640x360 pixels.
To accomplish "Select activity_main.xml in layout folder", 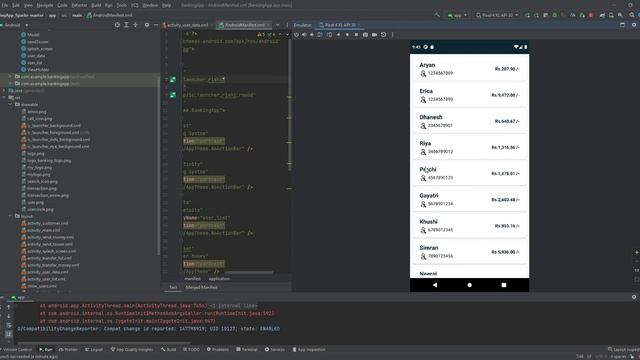I will 41,230.
